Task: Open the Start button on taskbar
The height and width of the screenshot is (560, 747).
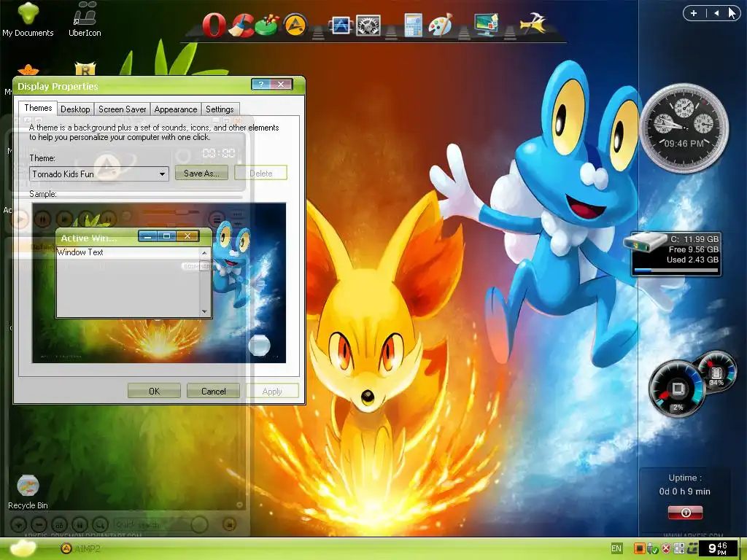Action: 23,548
